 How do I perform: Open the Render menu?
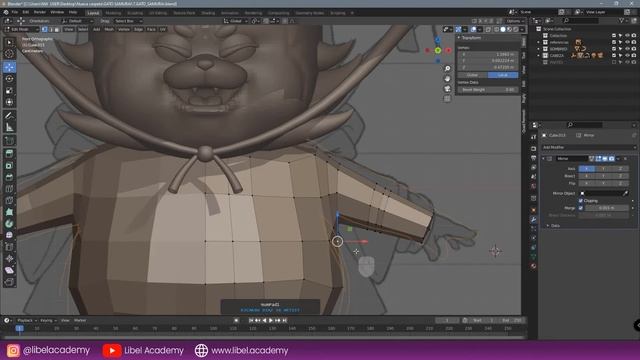click(40, 12)
